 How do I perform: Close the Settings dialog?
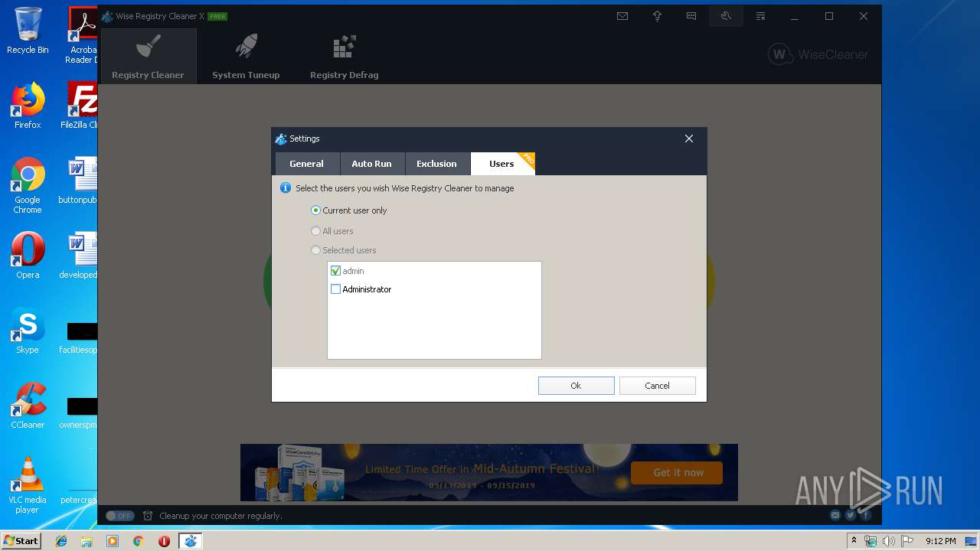[x=689, y=139]
